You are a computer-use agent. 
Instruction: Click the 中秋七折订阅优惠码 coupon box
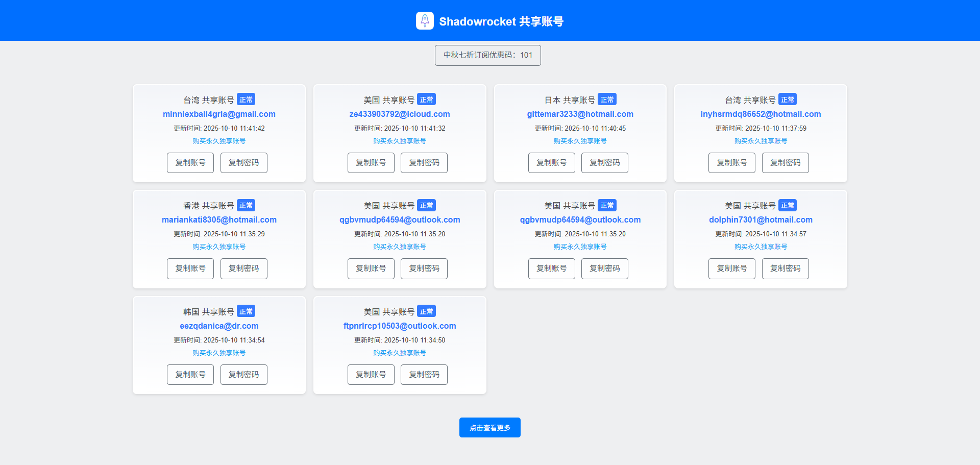[487, 55]
